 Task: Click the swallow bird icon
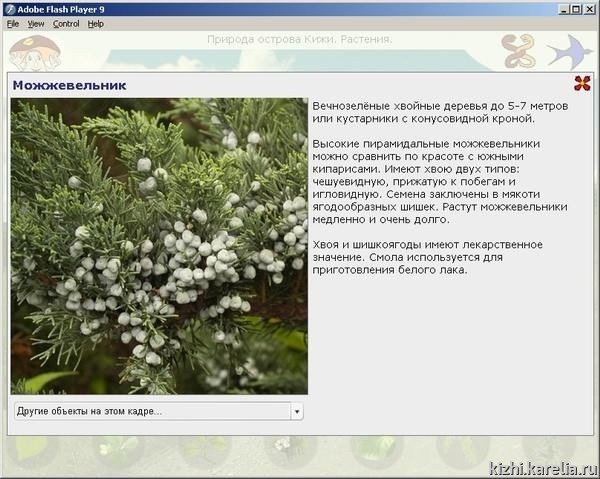[x=568, y=50]
